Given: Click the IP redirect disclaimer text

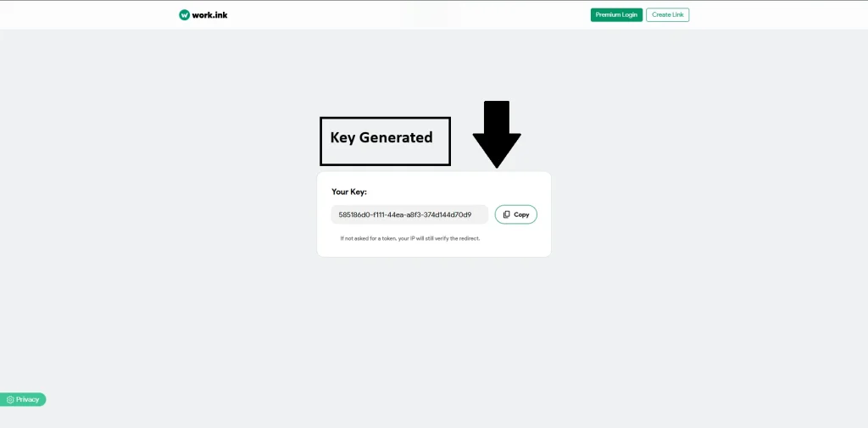Looking at the screenshot, I should point(409,238).
